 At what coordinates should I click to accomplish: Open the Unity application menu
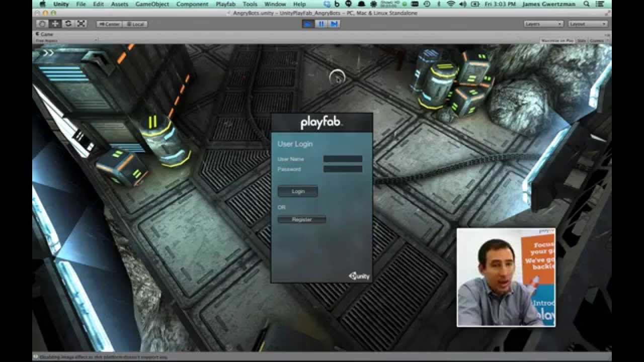pos(61,4)
